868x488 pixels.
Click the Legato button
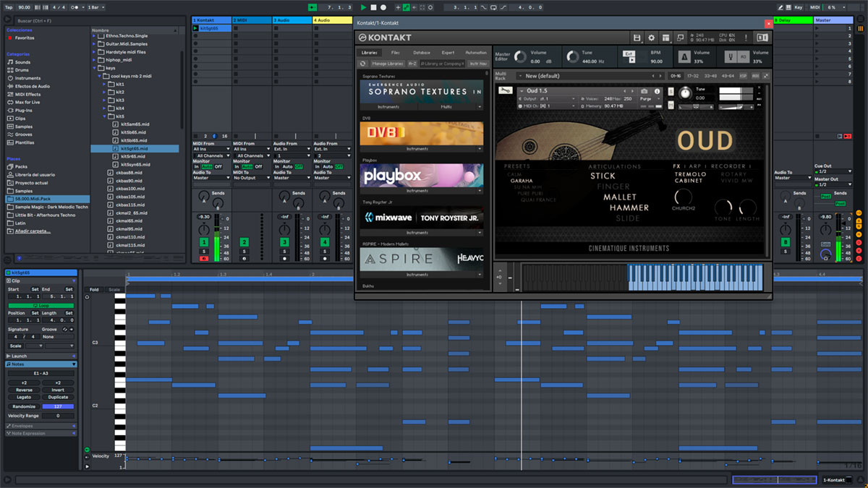pos(24,397)
